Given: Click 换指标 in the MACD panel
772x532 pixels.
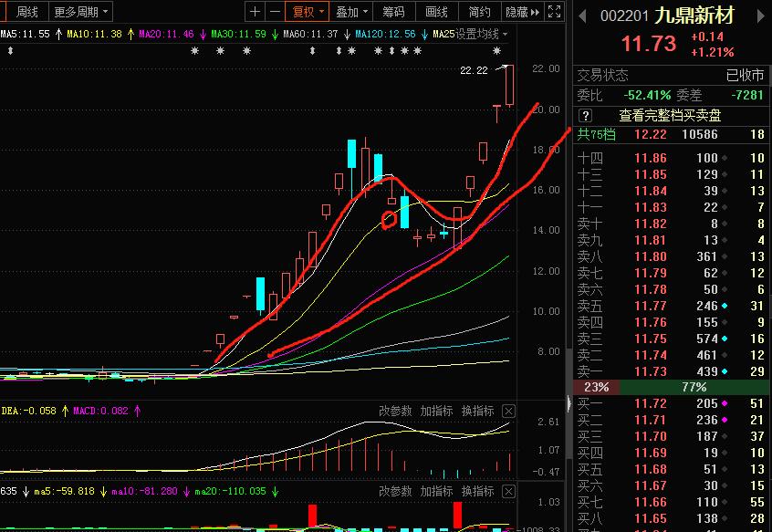Looking at the screenshot, I should [x=477, y=411].
